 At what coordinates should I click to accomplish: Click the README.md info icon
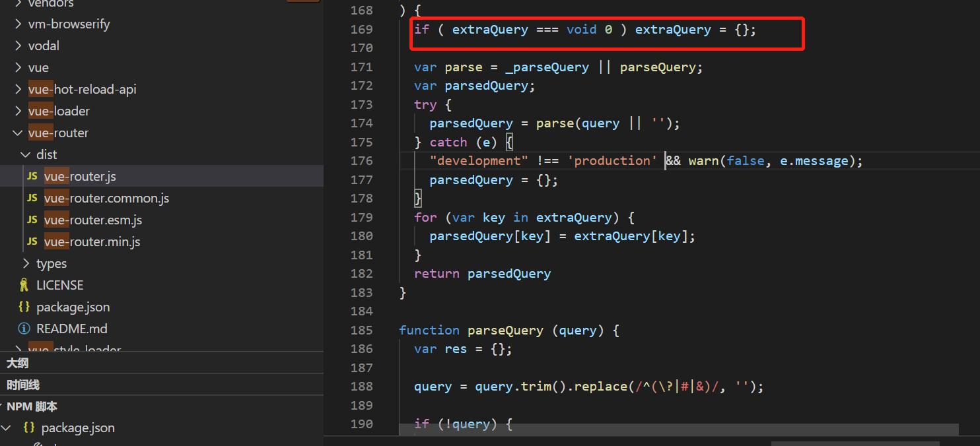(x=24, y=329)
